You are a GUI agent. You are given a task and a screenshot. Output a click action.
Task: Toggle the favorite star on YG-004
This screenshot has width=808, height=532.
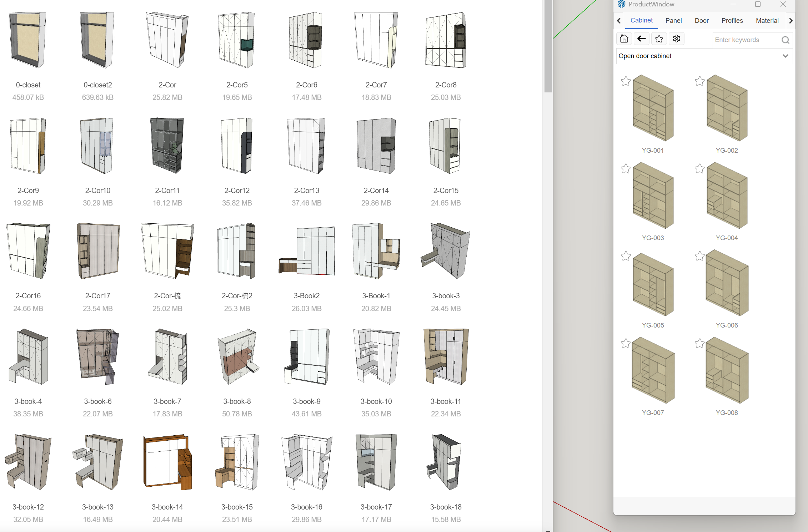point(699,169)
